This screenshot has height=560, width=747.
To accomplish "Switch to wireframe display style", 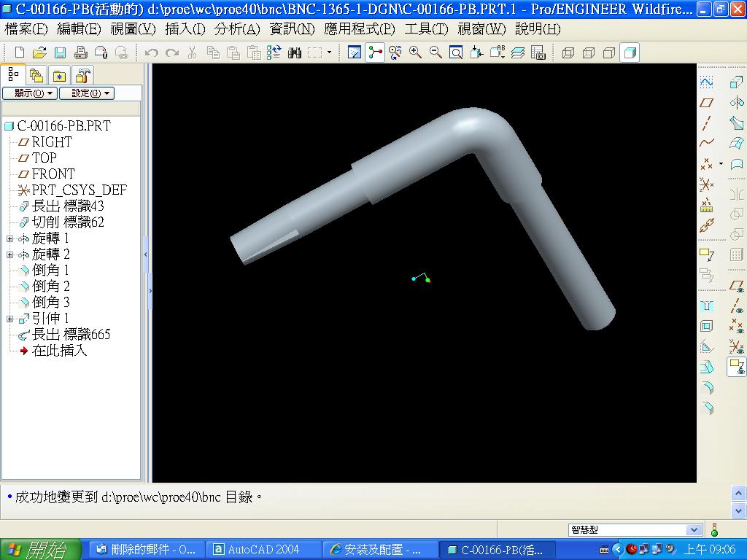I will click(x=568, y=52).
